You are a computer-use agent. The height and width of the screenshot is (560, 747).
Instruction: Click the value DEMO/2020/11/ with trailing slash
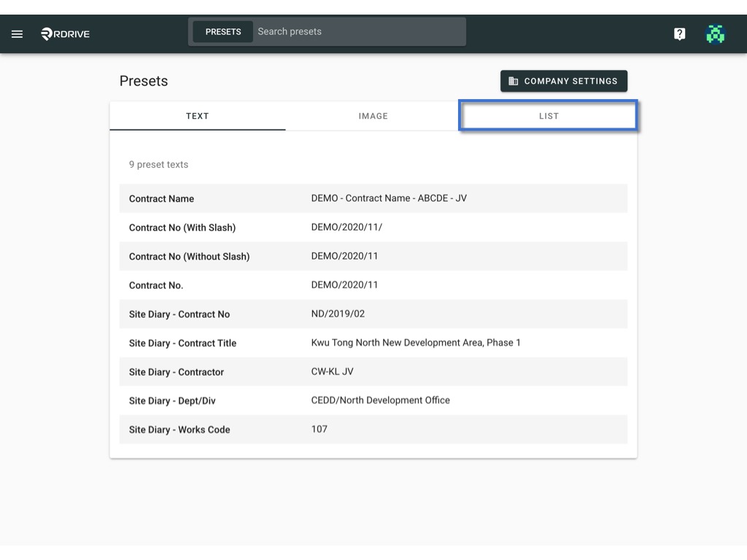point(347,227)
